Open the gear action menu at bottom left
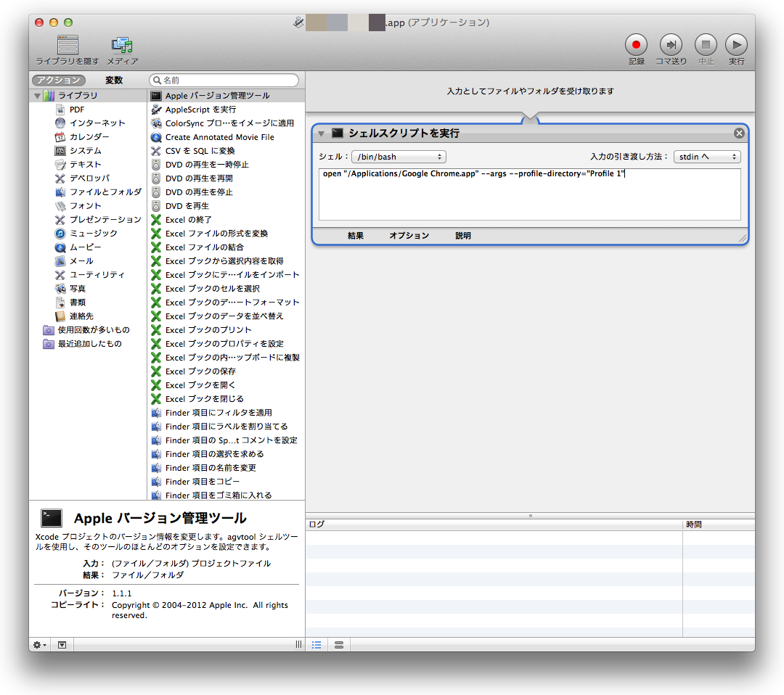Screen dimensions: 784x695 click(x=40, y=644)
